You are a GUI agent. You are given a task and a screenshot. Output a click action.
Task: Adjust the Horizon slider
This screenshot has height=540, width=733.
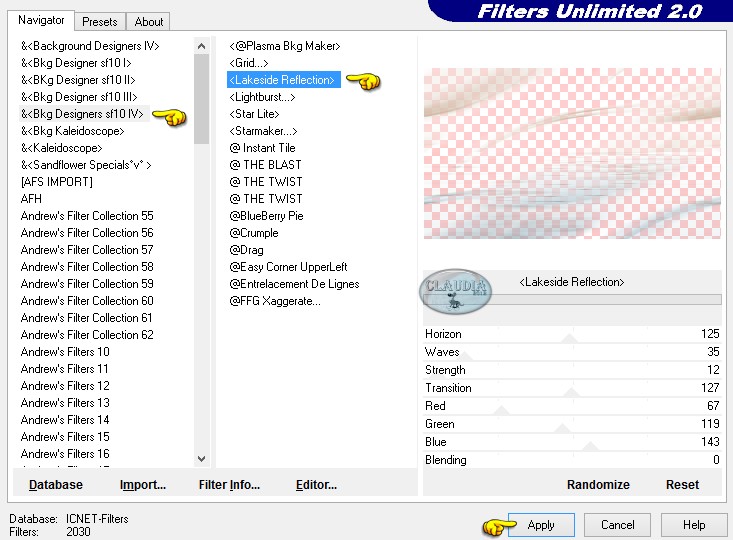point(572,334)
